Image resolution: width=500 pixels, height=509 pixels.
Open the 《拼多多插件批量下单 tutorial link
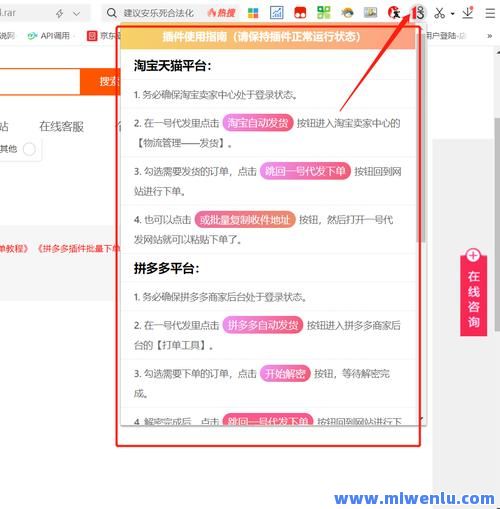[x=78, y=249]
